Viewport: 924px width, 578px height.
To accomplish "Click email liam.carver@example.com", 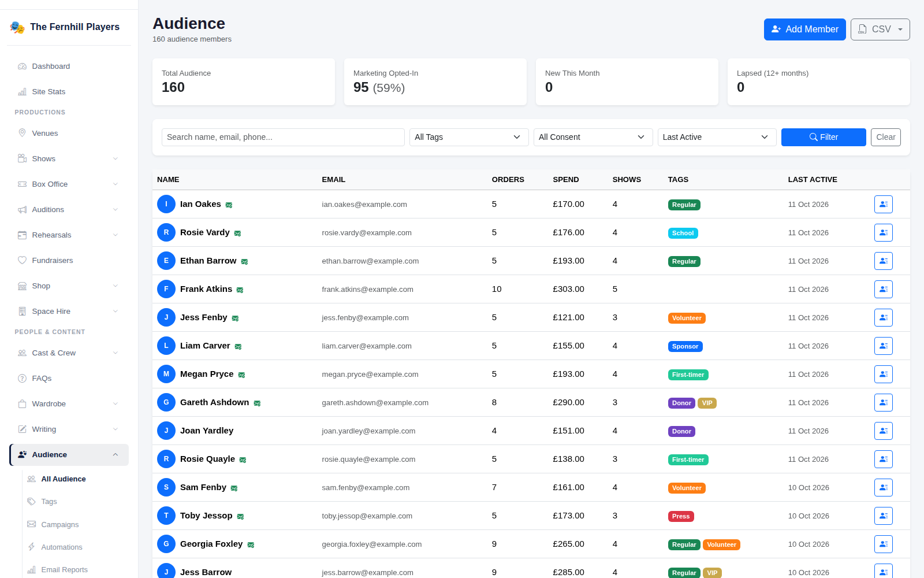I will pyautogui.click(x=367, y=346).
